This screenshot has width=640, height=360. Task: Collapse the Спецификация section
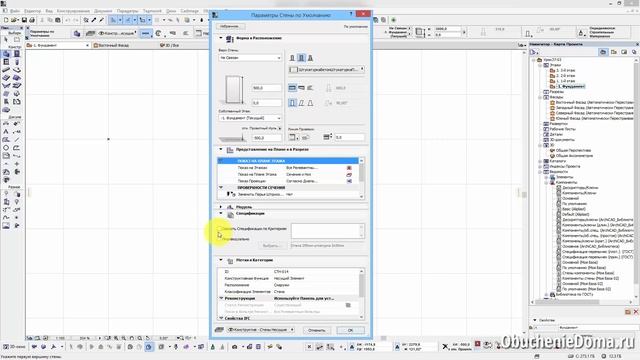point(221,213)
